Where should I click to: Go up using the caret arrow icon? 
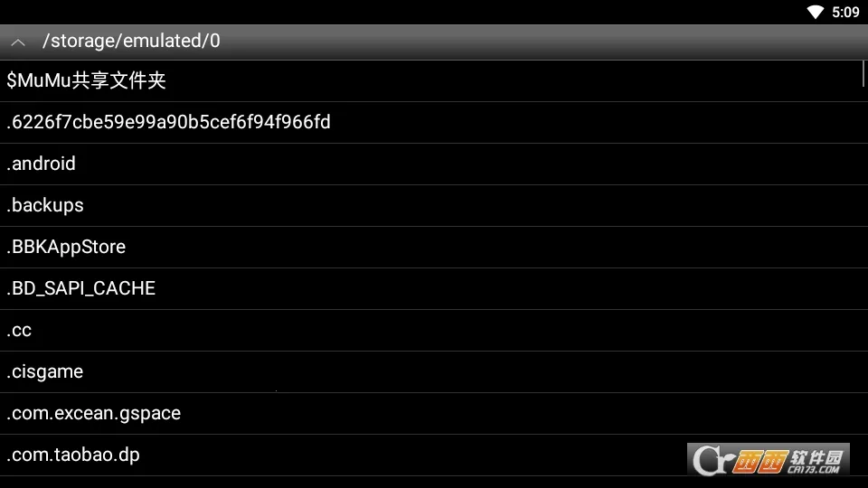pos(18,42)
